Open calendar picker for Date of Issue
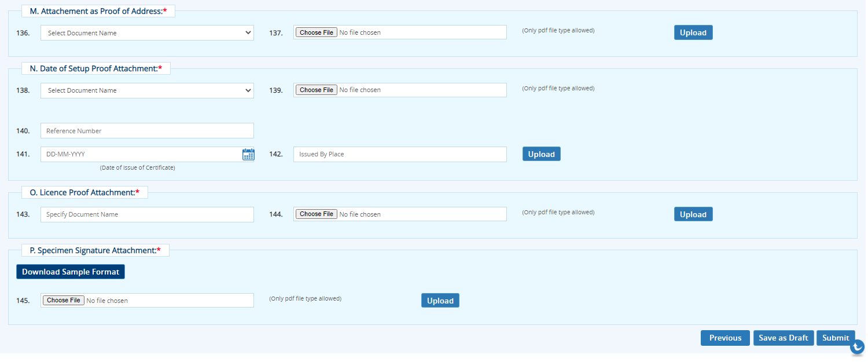This screenshot has height=362, width=868. pyautogui.click(x=248, y=155)
